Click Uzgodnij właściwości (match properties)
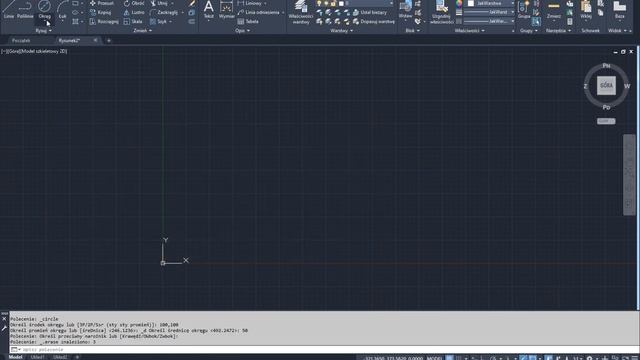 [x=442, y=12]
